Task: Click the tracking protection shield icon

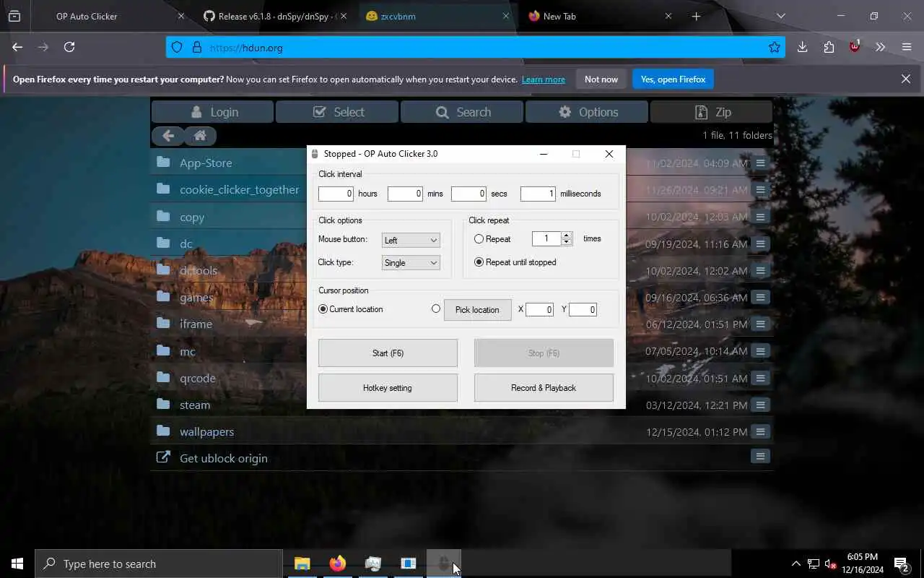Action: tap(177, 48)
